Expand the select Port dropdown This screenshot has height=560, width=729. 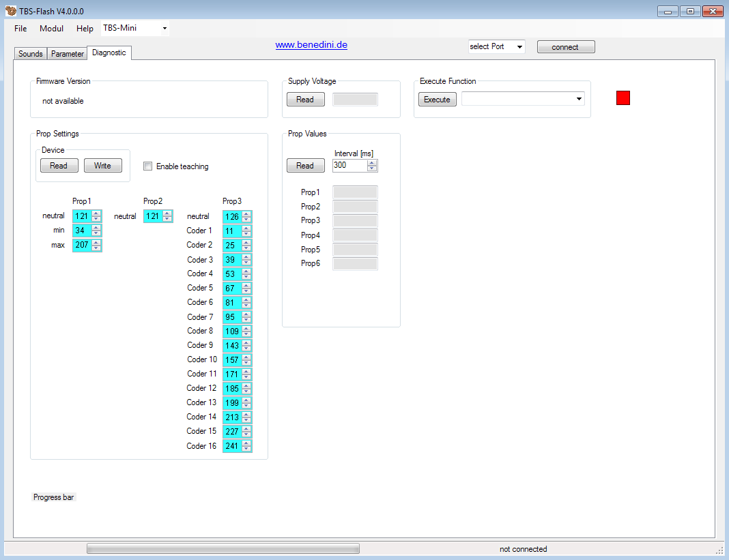519,47
